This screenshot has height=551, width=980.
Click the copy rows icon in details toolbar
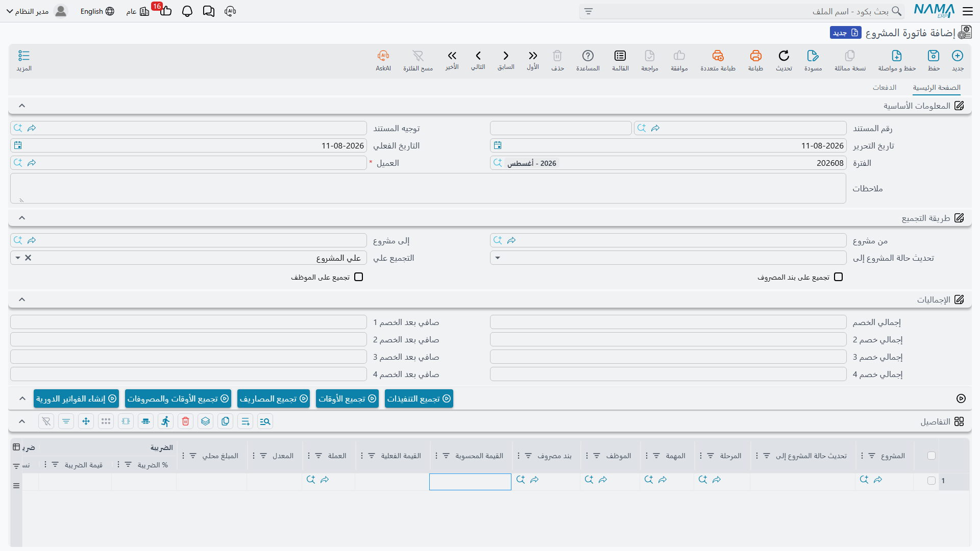pos(225,421)
